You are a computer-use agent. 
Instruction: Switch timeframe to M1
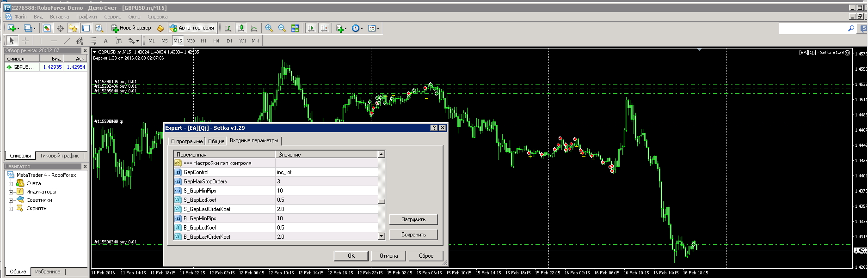point(152,41)
